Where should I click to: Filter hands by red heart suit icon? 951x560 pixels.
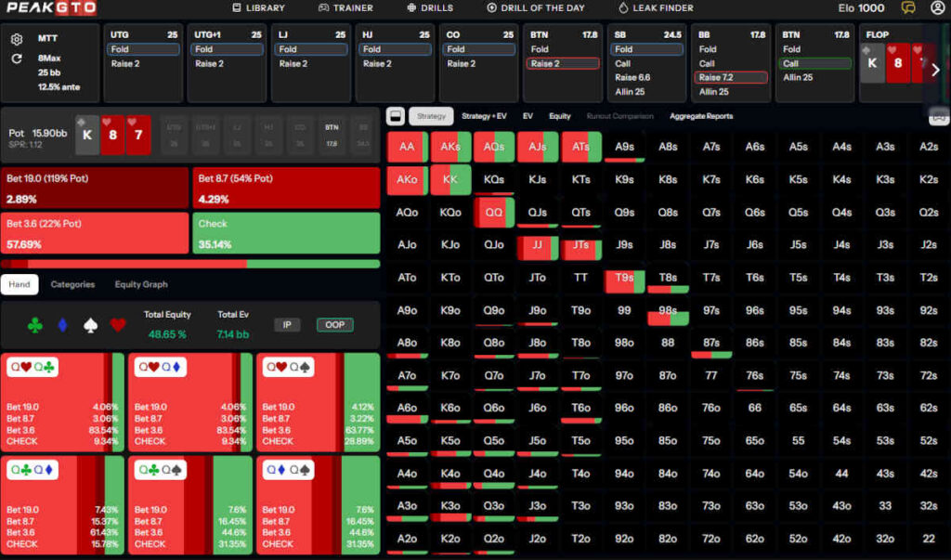(x=118, y=325)
